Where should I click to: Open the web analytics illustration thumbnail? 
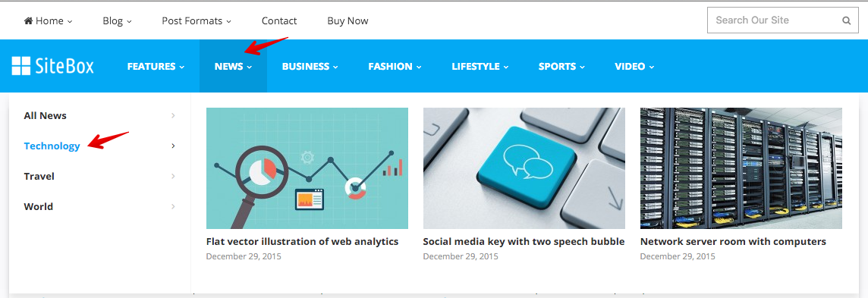click(x=307, y=168)
